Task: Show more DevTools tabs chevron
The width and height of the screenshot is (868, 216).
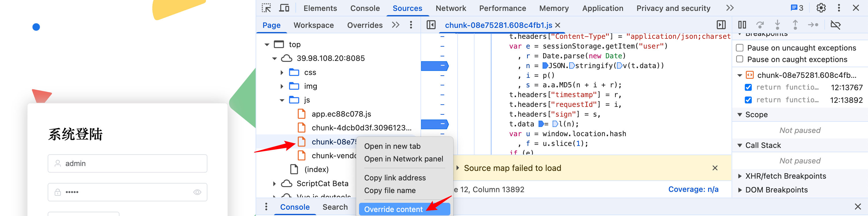Action: 730,8
